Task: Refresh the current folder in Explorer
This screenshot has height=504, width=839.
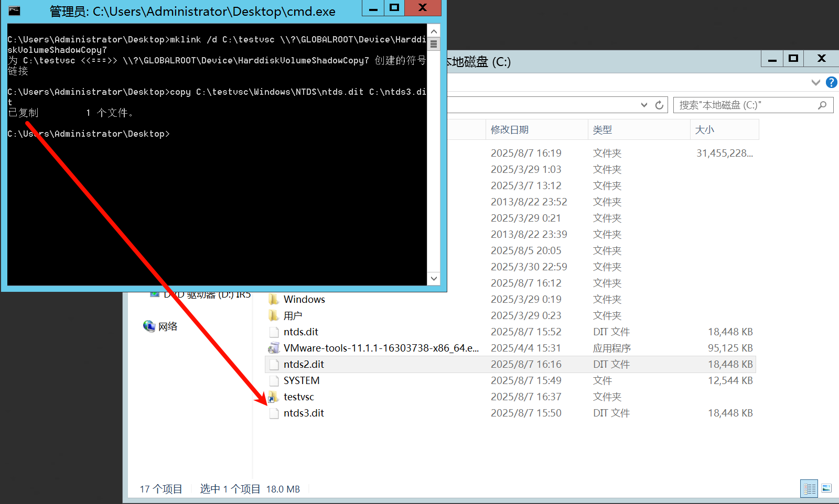Action: click(659, 105)
